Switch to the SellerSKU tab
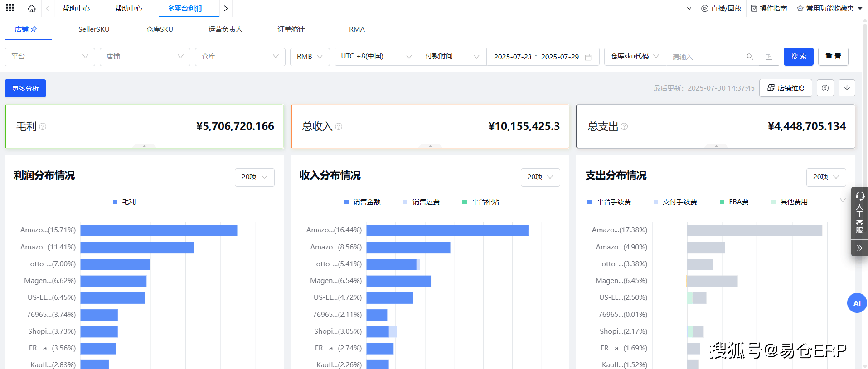The height and width of the screenshot is (369, 868). [94, 29]
